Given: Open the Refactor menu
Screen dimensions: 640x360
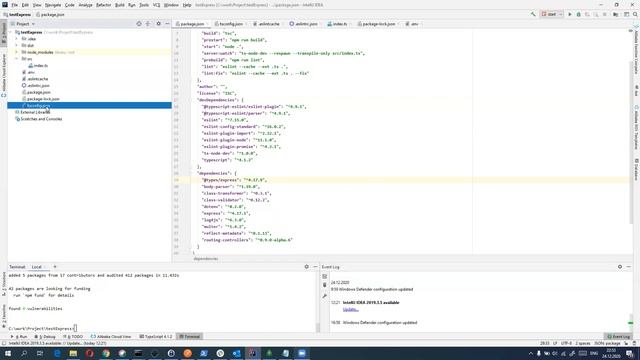Looking at the screenshot, I should pos(103,5).
